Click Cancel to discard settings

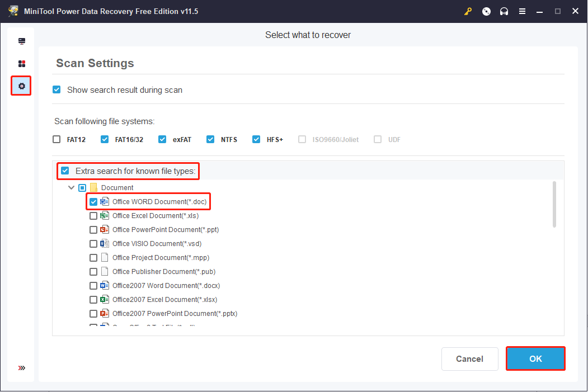click(x=469, y=359)
